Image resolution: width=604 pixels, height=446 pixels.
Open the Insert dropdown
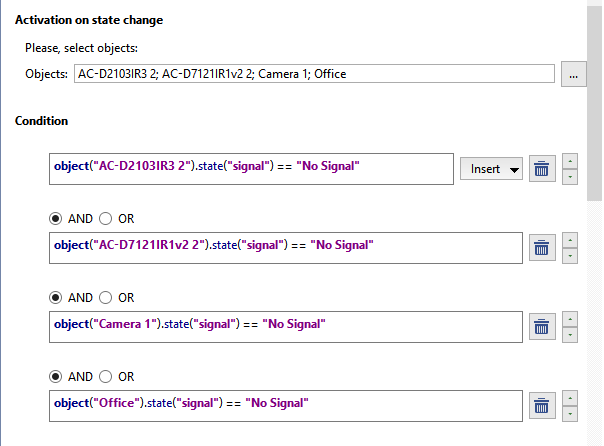click(494, 169)
